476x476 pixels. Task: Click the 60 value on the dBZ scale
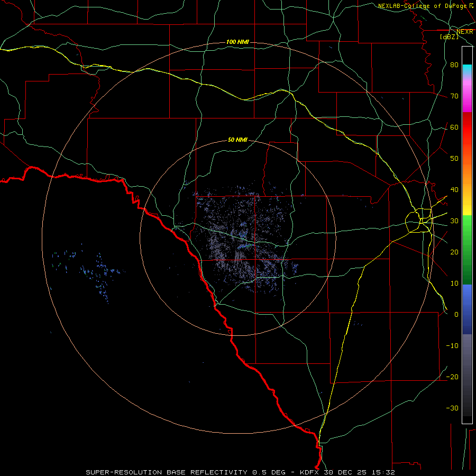454,127
